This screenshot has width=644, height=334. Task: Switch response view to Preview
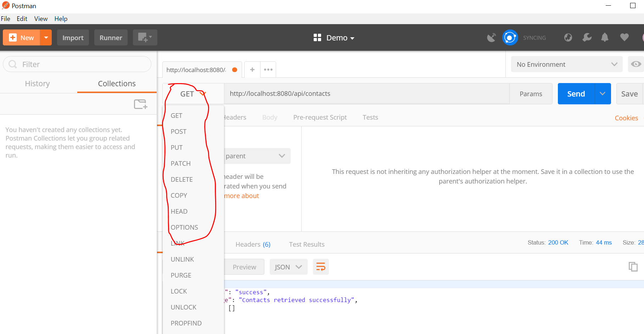244,267
